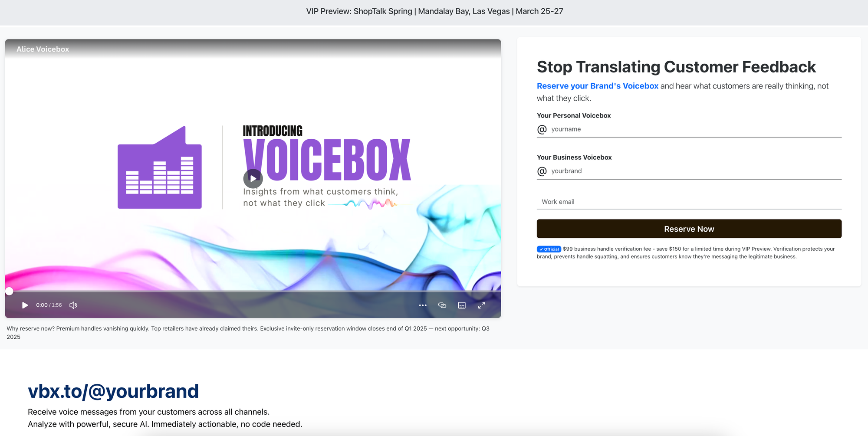Viewport: 868px width, 436px height.
Task: Click the @ icon beside the yourbrand field
Action: tap(542, 171)
